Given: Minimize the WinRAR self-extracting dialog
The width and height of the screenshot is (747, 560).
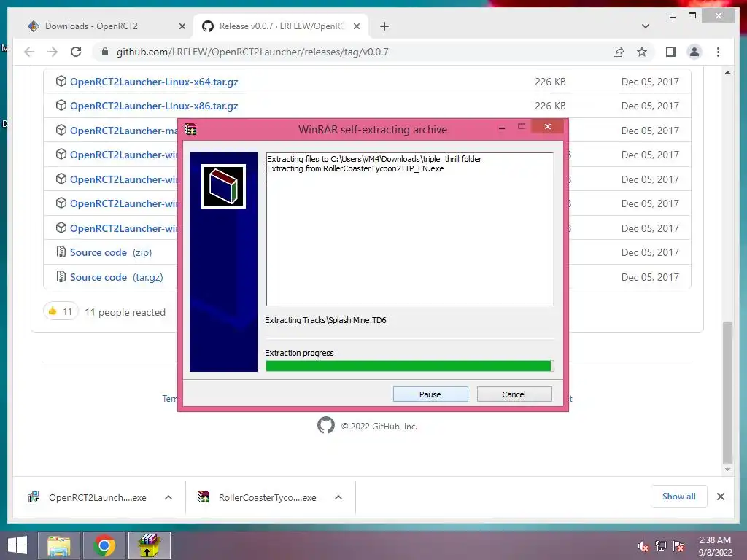Looking at the screenshot, I should [x=502, y=128].
